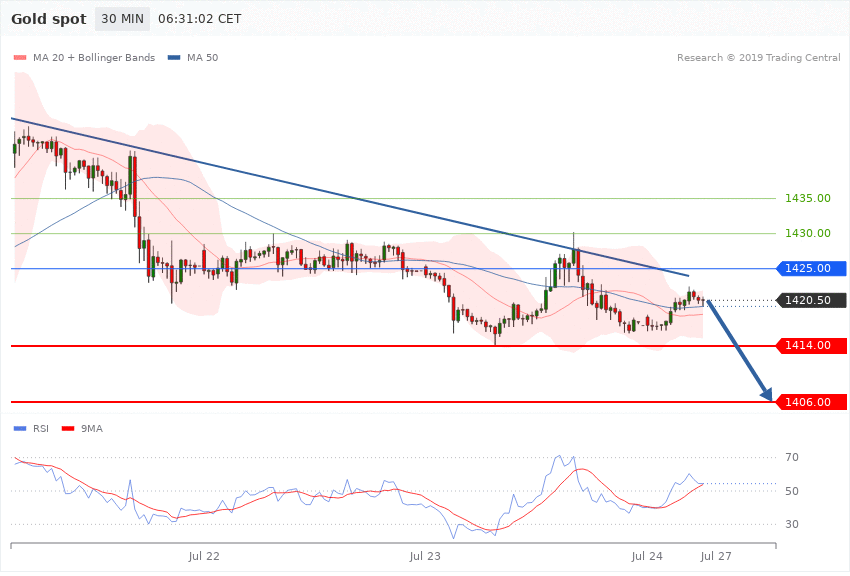Click the MA 20 + Bollinger Bands legend swatch

[20, 57]
